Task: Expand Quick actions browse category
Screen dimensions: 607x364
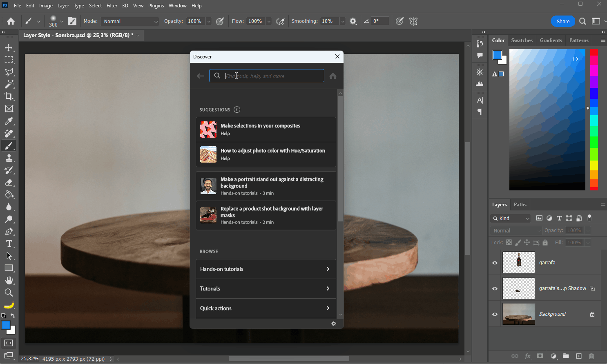Action: pyautogui.click(x=266, y=308)
